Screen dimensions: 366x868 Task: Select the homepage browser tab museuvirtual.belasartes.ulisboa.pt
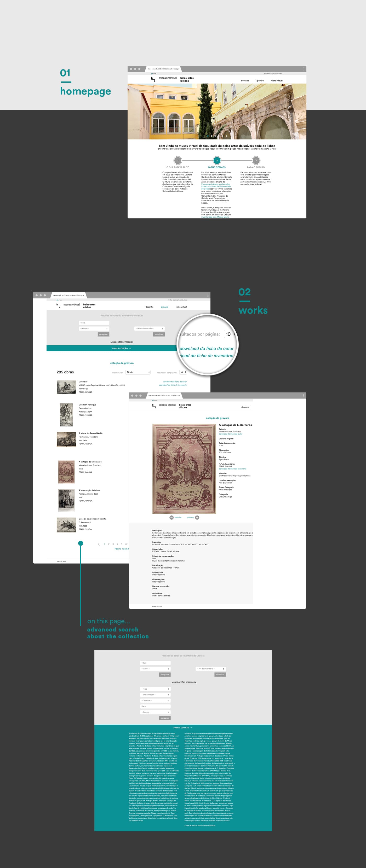click(164, 69)
